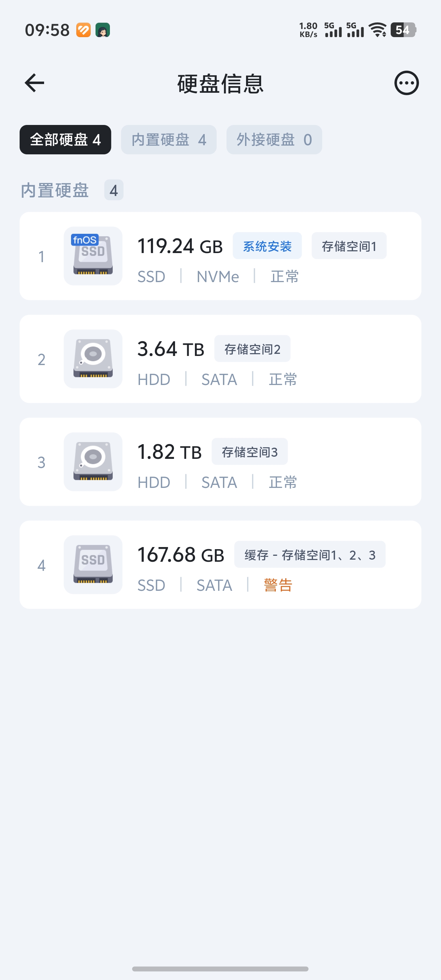Tap the orange 警告 status on disk 4

(278, 585)
